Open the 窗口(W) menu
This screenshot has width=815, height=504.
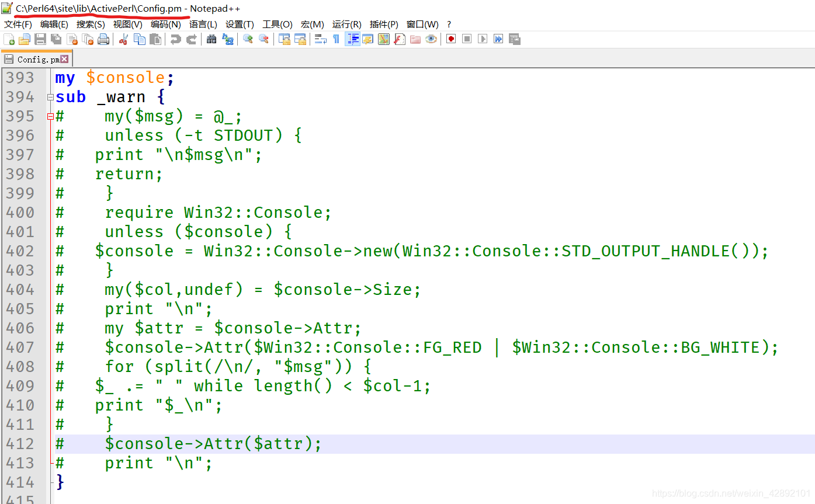click(422, 25)
